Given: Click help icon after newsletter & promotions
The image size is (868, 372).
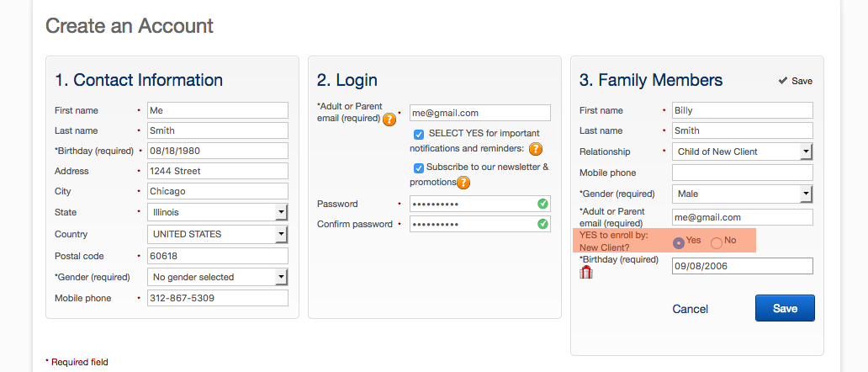Looking at the screenshot, I should (463, 182).
